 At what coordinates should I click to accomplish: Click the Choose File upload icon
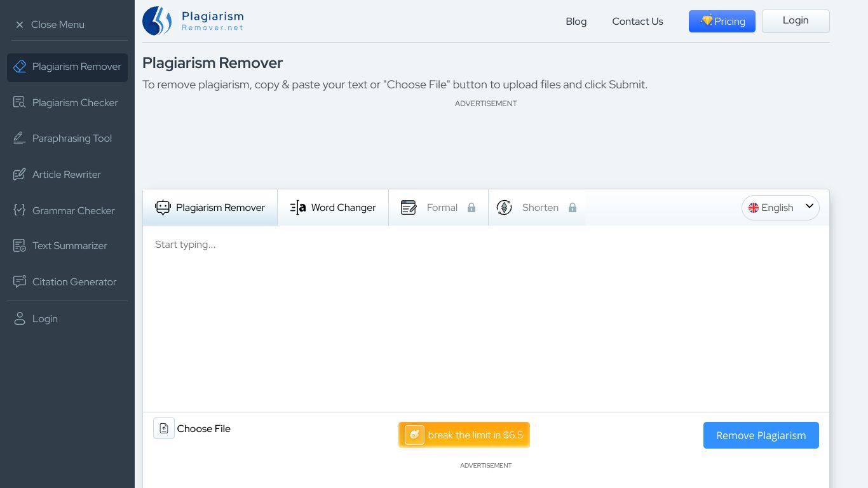164,428
